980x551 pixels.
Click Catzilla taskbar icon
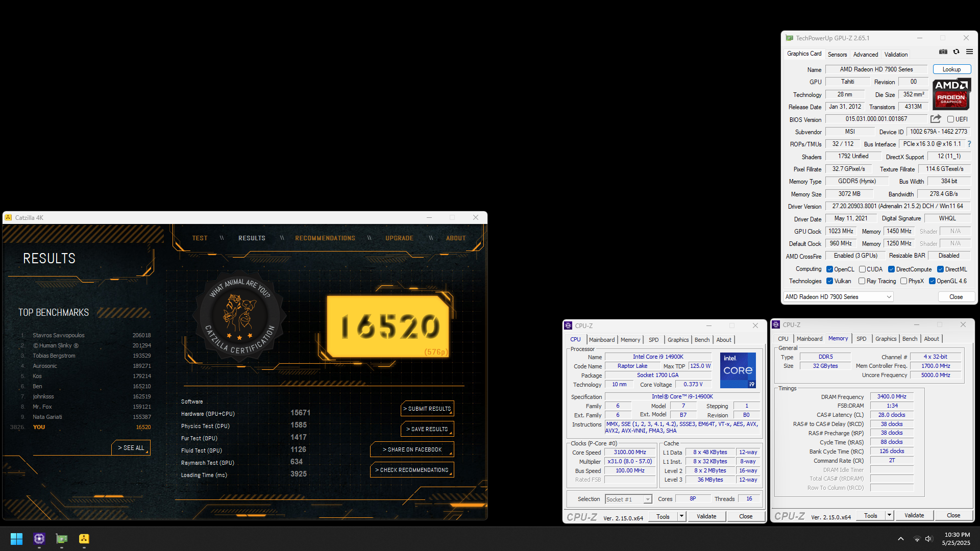coord(84,539)
